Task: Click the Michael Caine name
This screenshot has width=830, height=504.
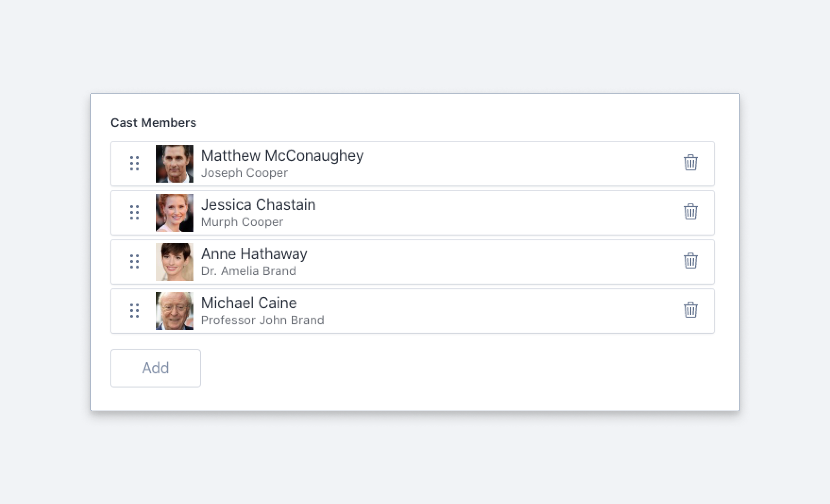Action: (x=249, y=303)
